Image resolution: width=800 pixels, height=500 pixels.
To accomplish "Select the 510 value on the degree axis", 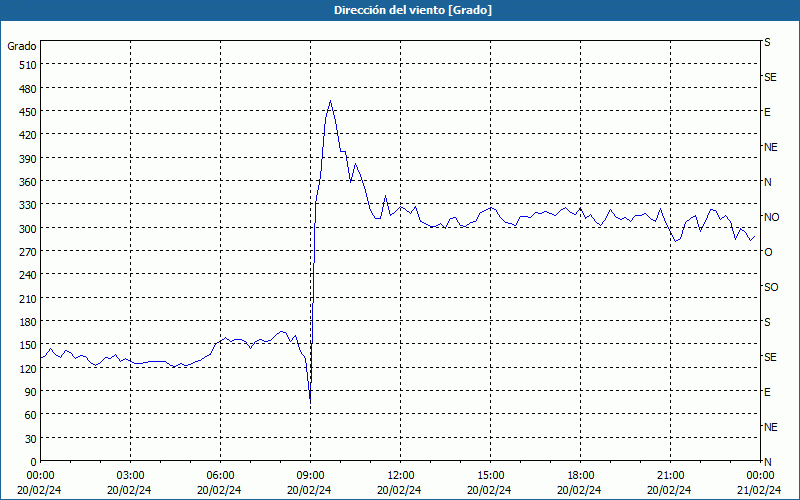I will point(28,65).
